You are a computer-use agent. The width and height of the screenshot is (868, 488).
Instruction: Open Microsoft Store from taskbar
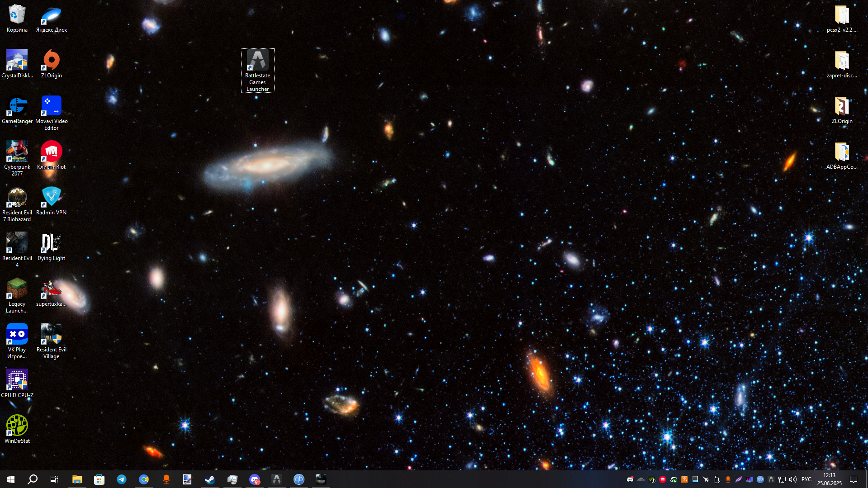pos(99,479)
